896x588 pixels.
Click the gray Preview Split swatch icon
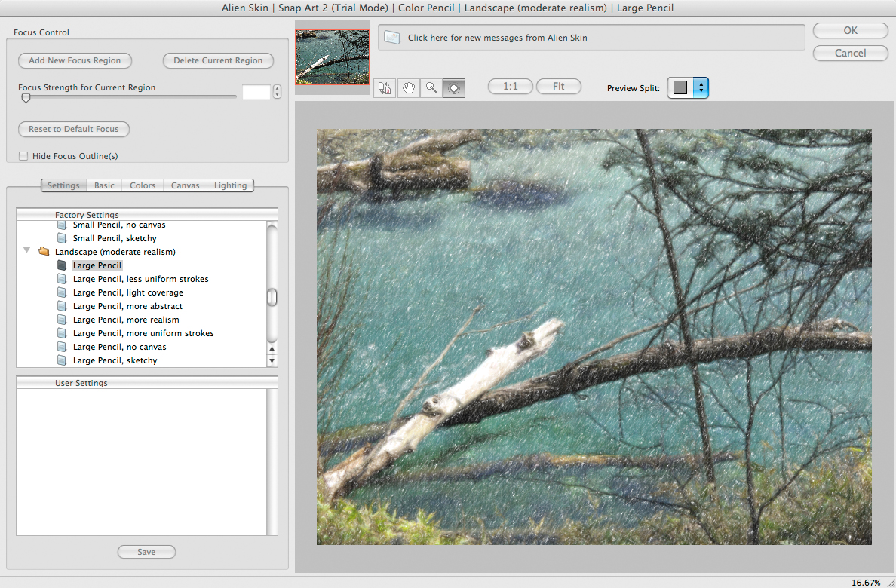tap(682, 87)
